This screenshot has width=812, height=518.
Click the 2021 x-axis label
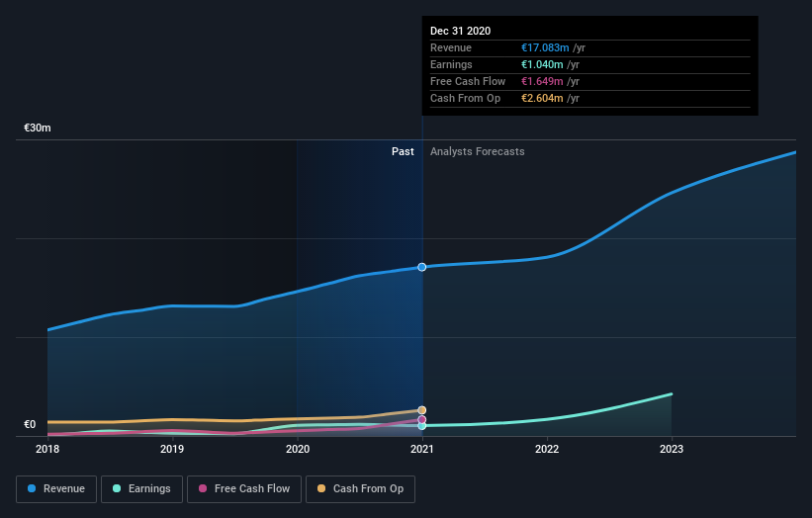(422, 449)
